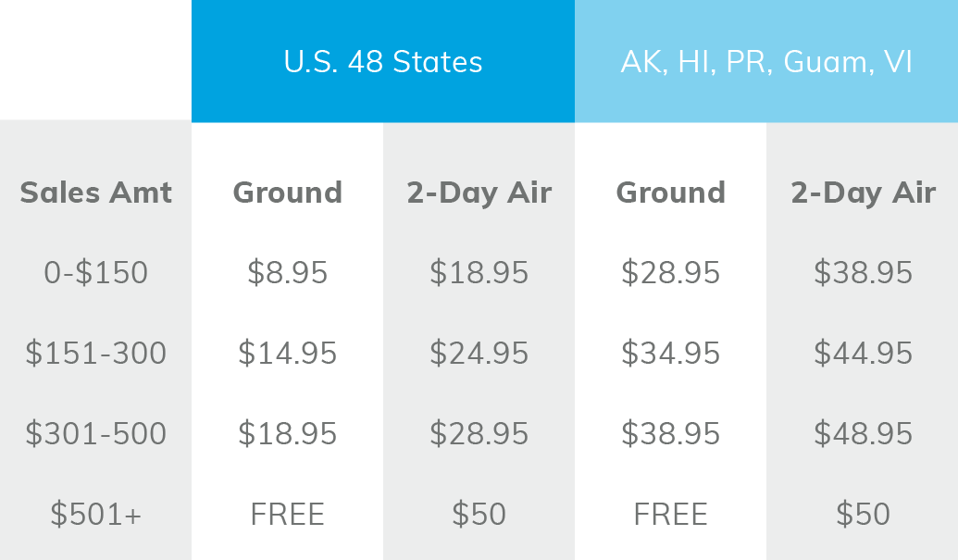Click the $50 2-Day Air cell for AK, HI
The height and width of the screenshot is (560, 958).
[x=863, y=515]
